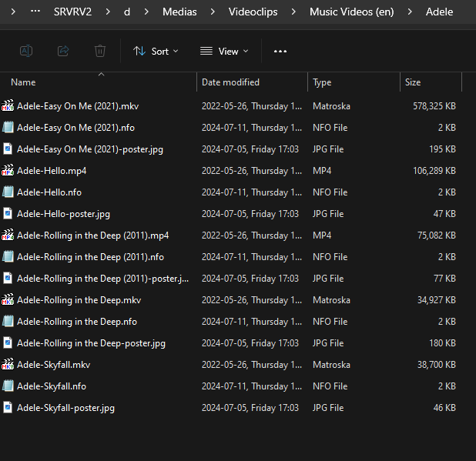476x461 pixels.
Task: Sort files by Date modified column
Action: 230,82
